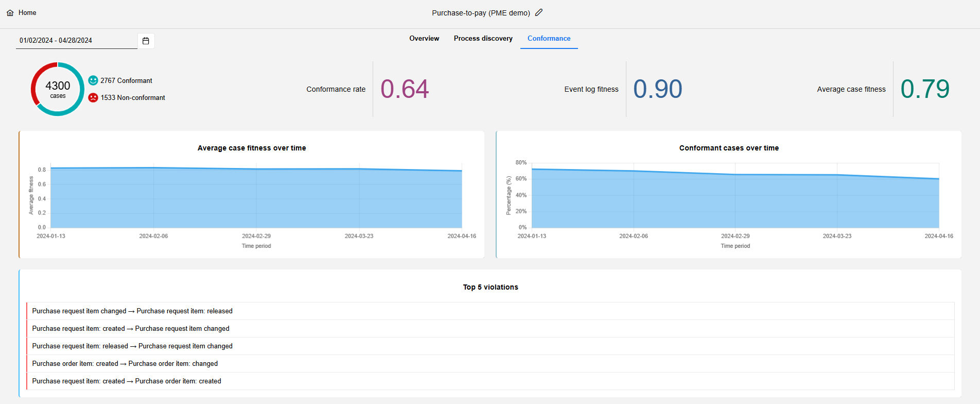
Task: Open the Process discovery tab
Action: [483, 39]
